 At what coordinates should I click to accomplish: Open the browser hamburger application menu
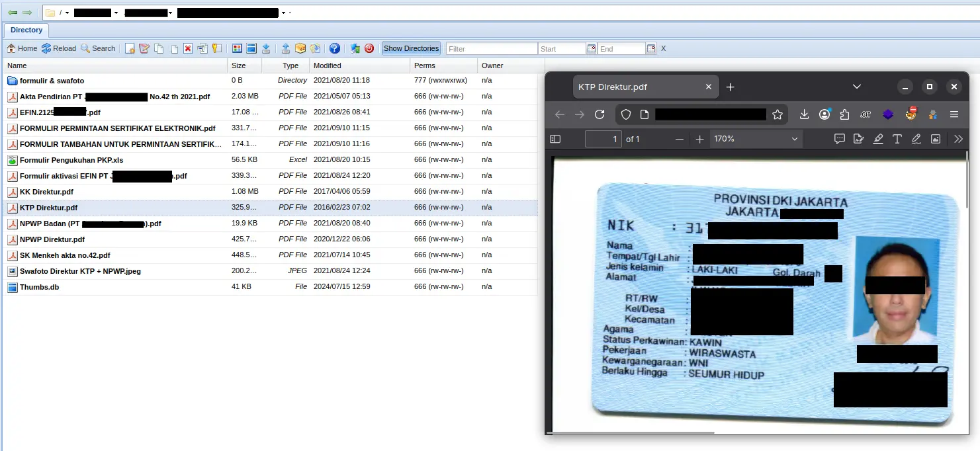point(954,114)
